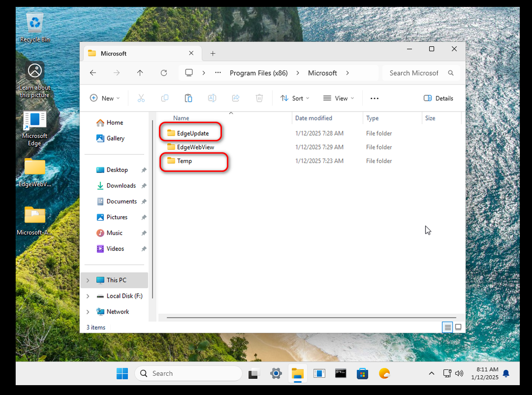Open Recycle Bin on desktop
Screen dimensions: 532x395
tap(35, 28)
